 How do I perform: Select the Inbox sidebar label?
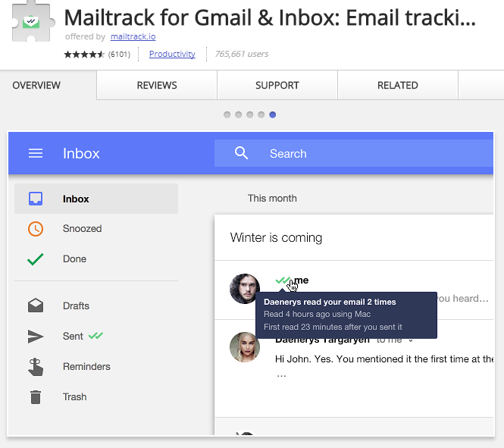(76, 199)
